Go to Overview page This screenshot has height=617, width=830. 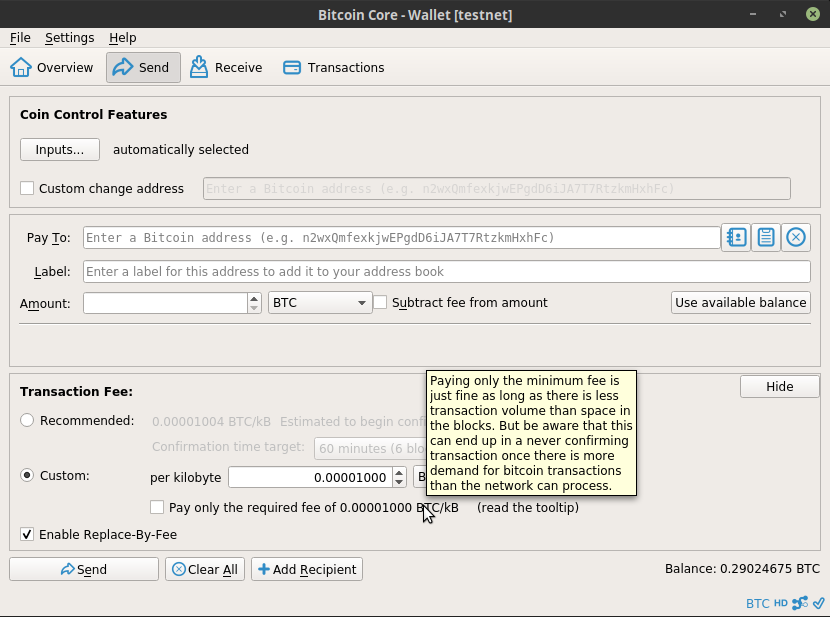click(x=52, y=68)
